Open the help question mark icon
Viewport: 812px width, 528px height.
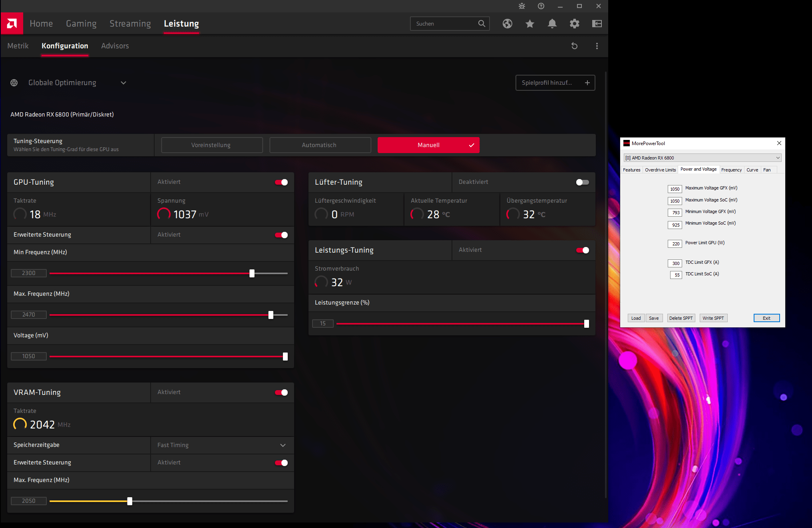coord(541,6)
